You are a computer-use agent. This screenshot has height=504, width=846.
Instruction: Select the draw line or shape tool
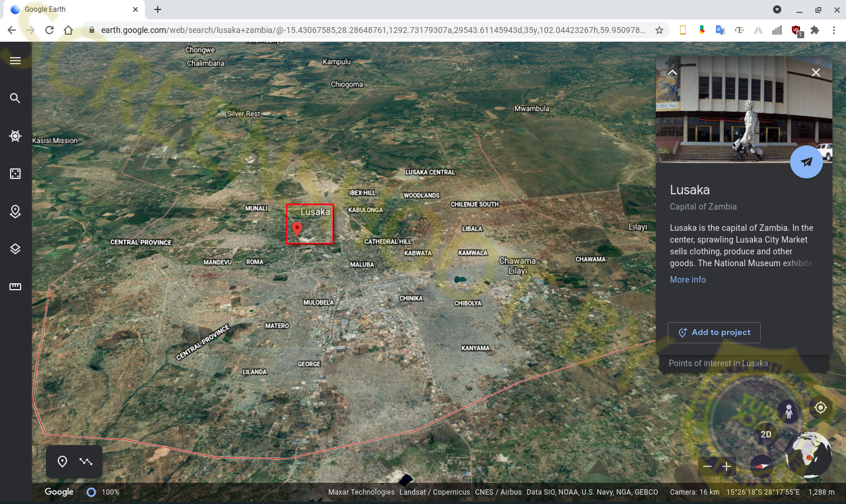point(86,462)
